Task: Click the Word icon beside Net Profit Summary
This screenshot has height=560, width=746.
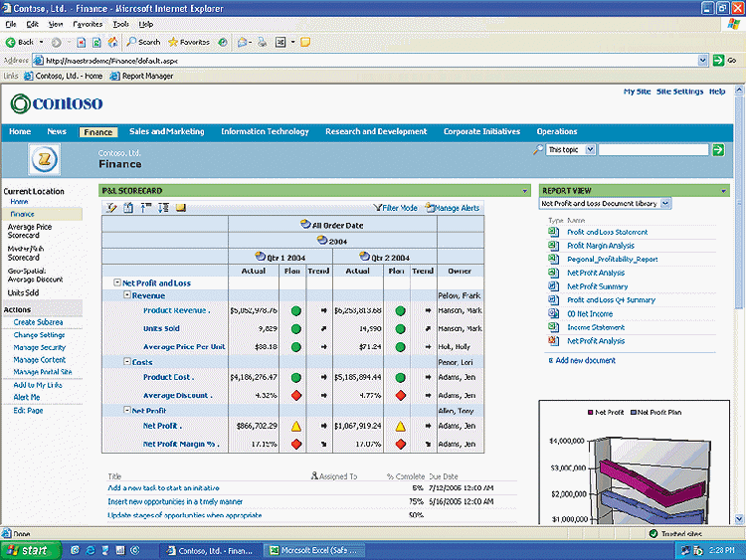Action: click(x=553, y=286)
